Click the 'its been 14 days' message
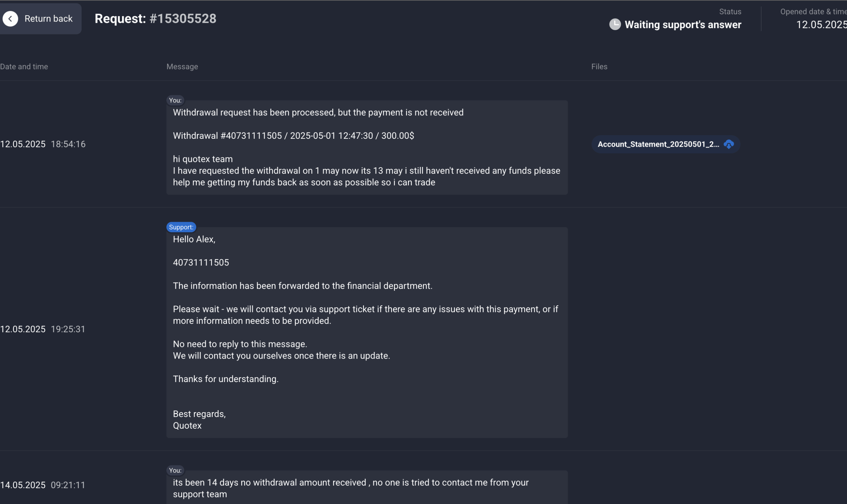 (x=350, y=488)
